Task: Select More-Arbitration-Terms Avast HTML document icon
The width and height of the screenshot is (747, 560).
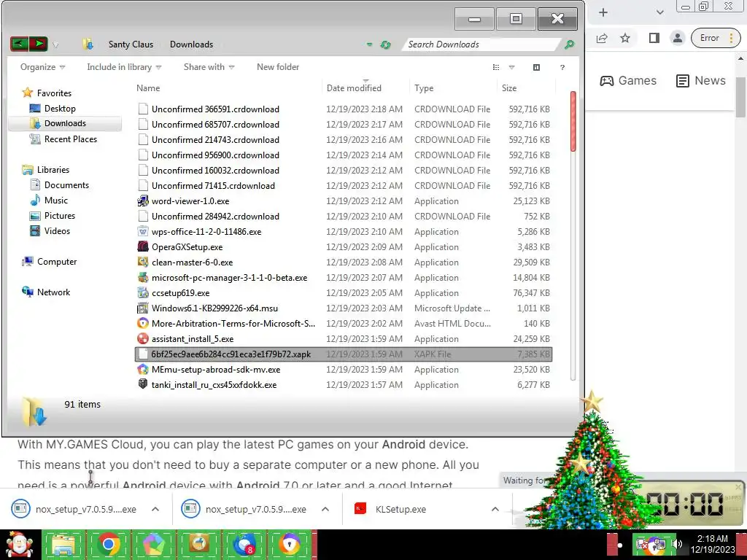Action: (x=142, y=323)
